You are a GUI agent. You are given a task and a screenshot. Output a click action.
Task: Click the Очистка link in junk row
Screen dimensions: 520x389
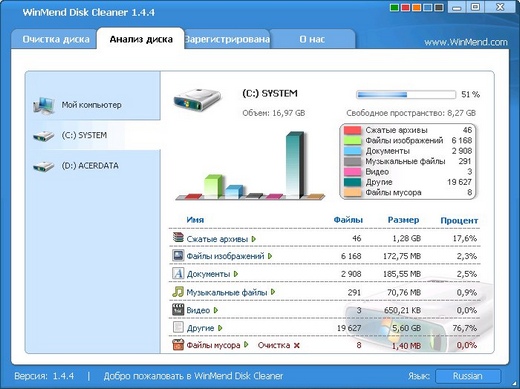(x=274, y=345)
